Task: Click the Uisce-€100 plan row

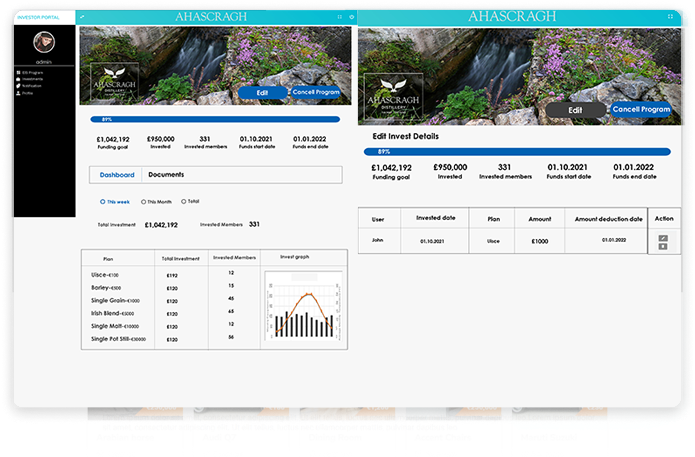Action: pyautogui.click(x=105, y=275)
